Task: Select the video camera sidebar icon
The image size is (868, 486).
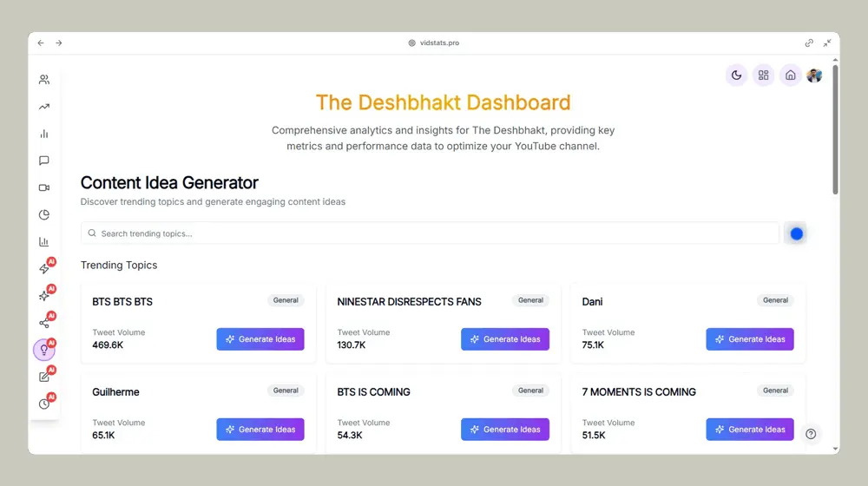Action: [x=44, y=187]
